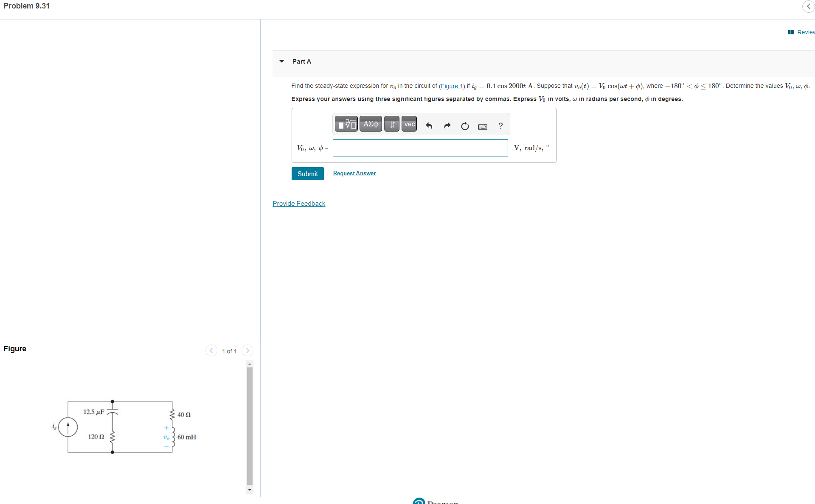Redo the last answer edit

pos(447,126)
